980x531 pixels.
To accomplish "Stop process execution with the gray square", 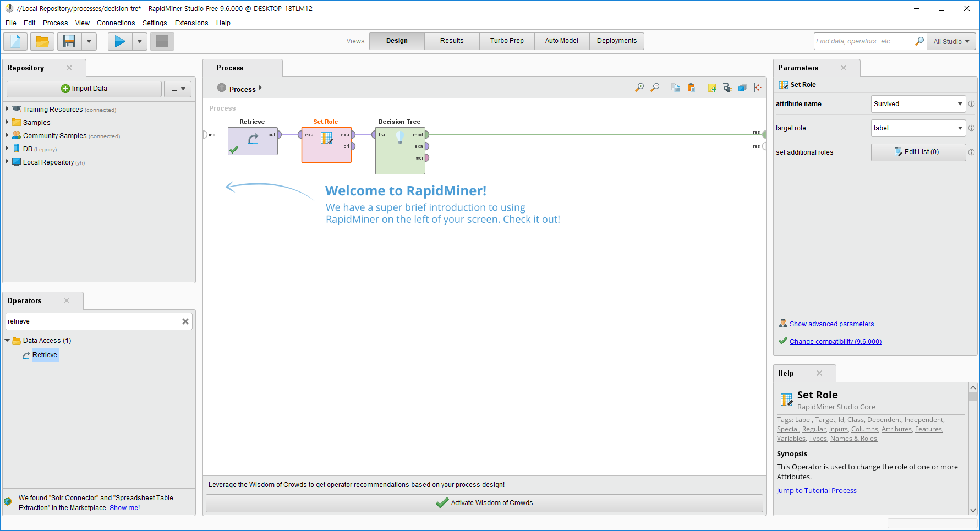I will tap(162, 41).
